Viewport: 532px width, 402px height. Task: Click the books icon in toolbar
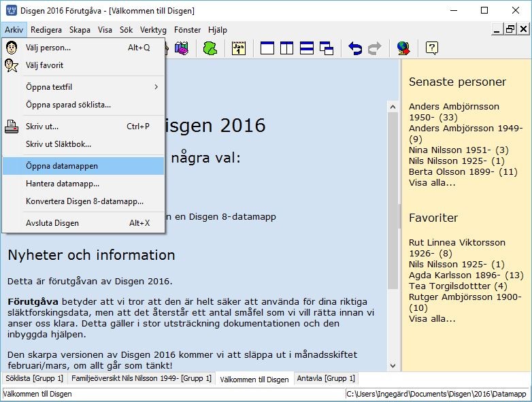point(182,48)
